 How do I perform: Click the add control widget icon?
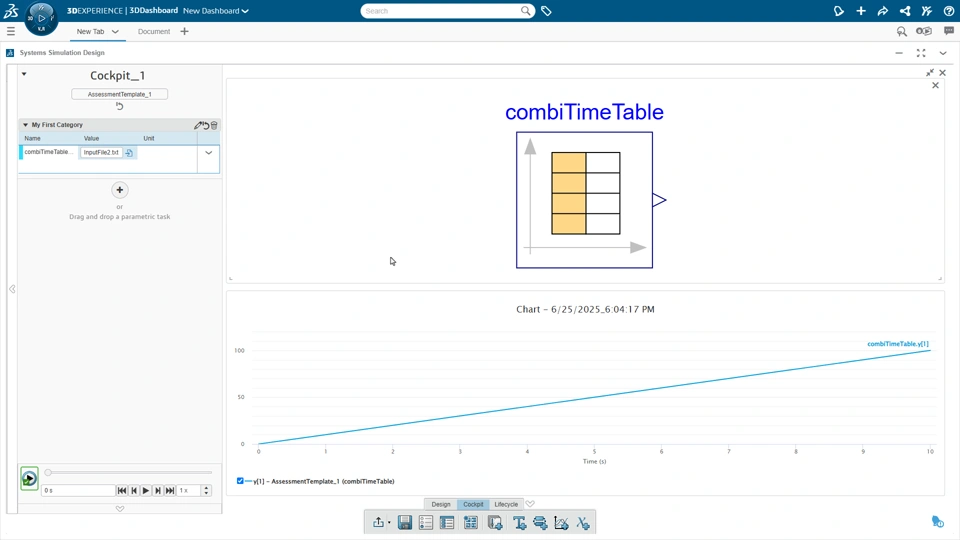coord(540,522)
